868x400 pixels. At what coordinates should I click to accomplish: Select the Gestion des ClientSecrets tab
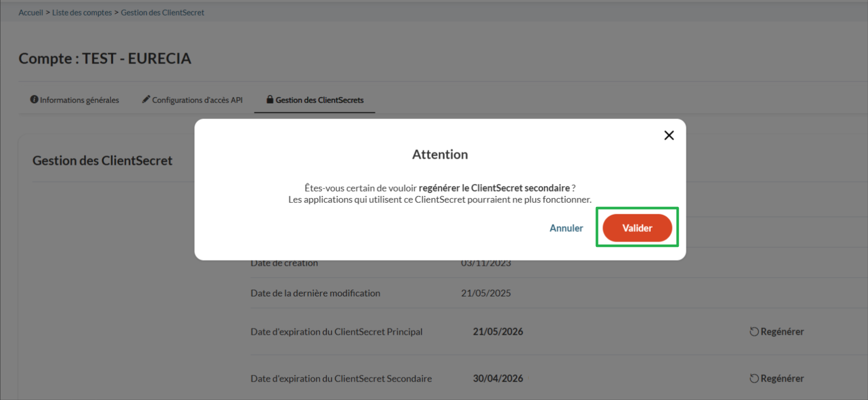click(319, 100)
